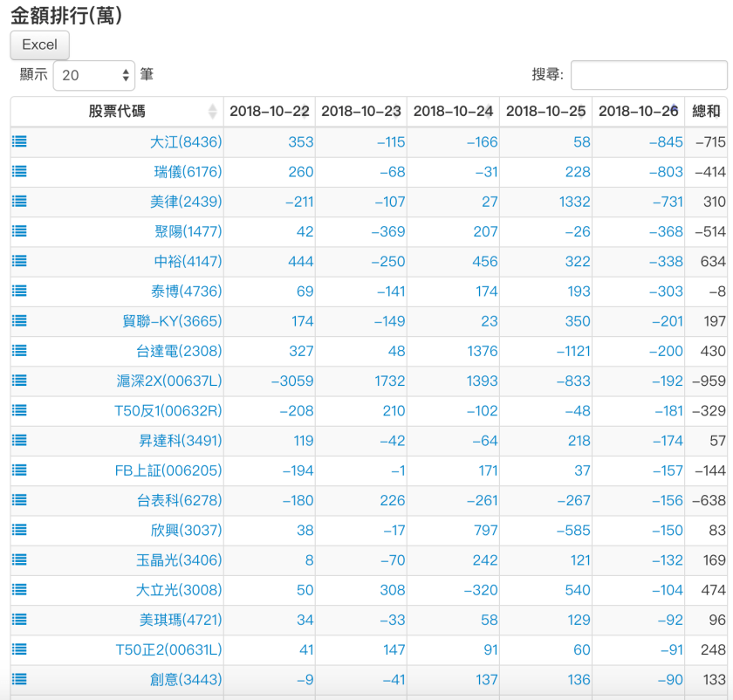Image resolution: width=733 pixels, height=700 pixels.
Task: Toggle sorting on the 股票代碼 column
Action: point(118,112)
